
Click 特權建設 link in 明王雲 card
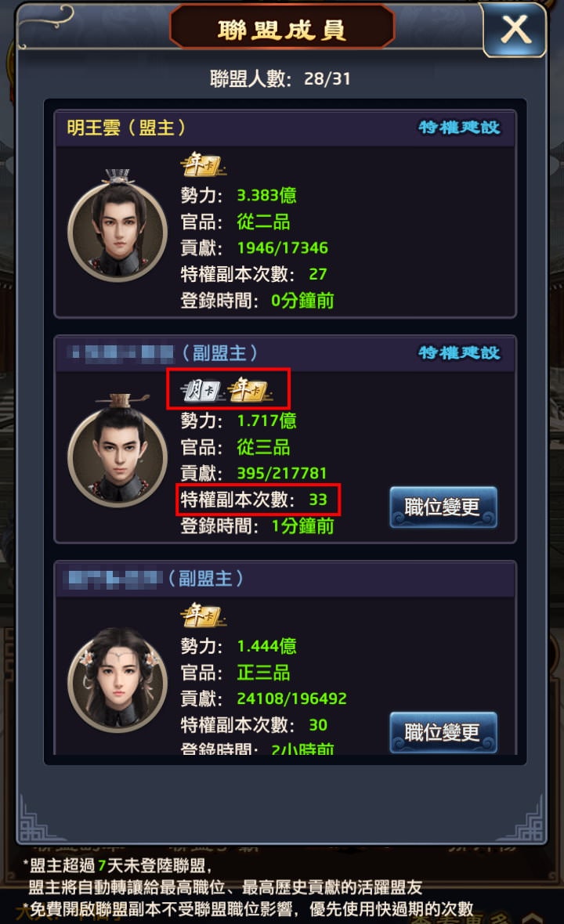tap(459, 128)
